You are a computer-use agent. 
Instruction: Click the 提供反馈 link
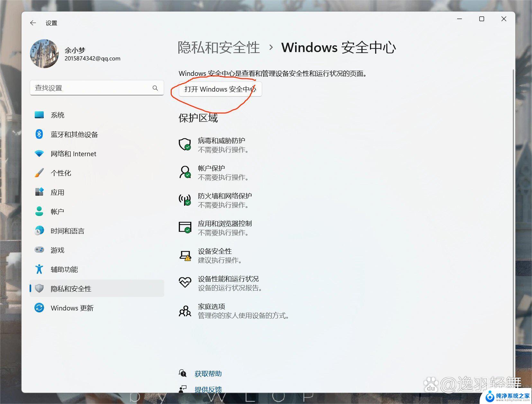coord(208,390)
